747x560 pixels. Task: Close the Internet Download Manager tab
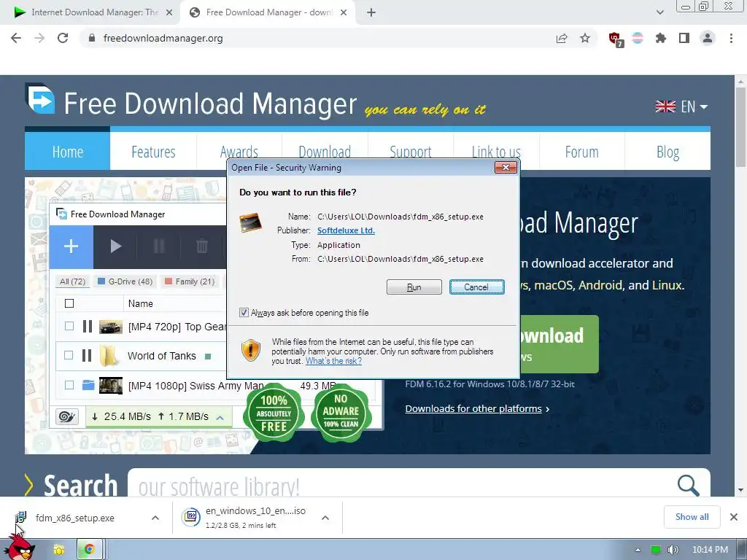click(x=169, y=12)
